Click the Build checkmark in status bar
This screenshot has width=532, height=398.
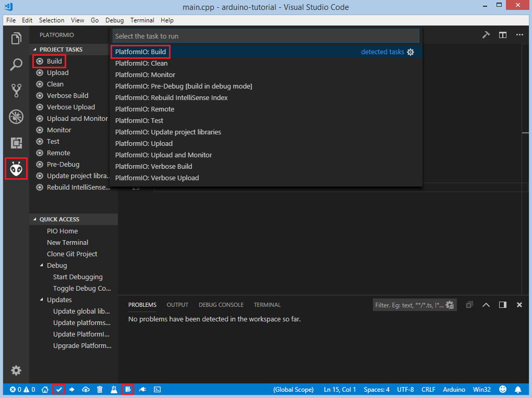pos(59,390)
